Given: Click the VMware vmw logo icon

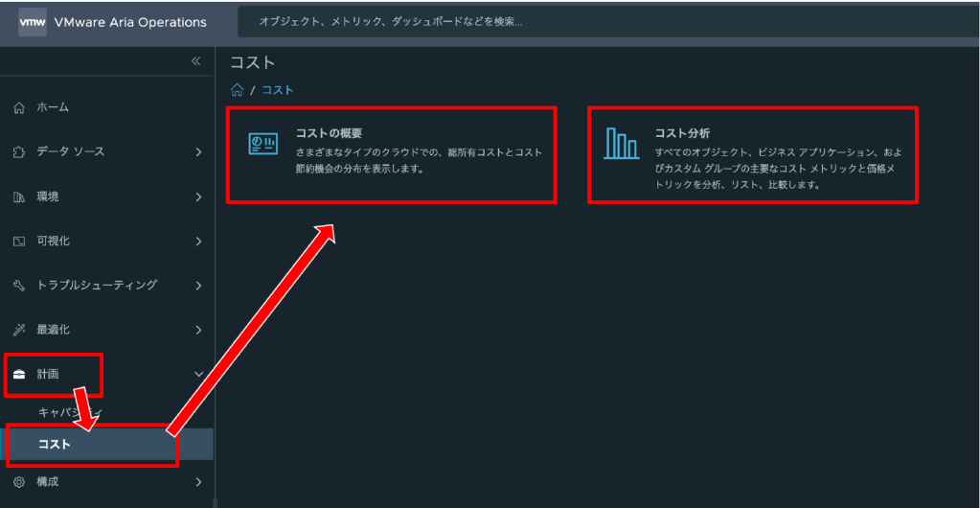Looking at the screenshot, I should 32,22.
